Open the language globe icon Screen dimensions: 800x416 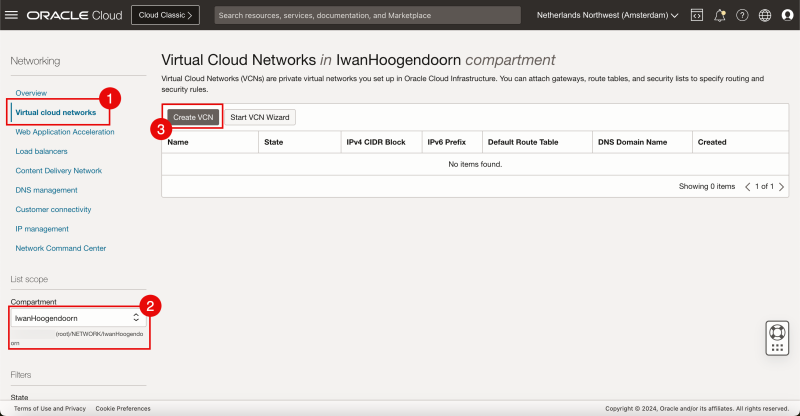(x=765, y=15)
